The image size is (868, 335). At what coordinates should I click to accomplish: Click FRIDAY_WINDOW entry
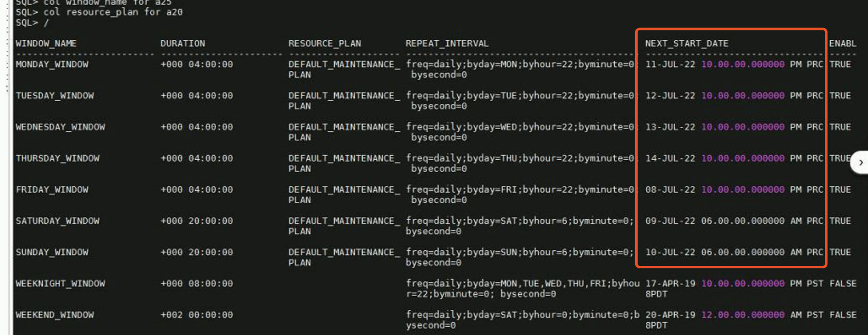click(x=52, y=189)
